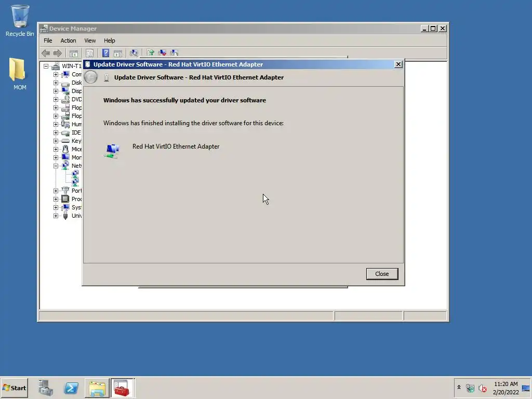The image size is (532, 399).
Task: Expand the Processors (Proc) category
Action: click(56, 199)
